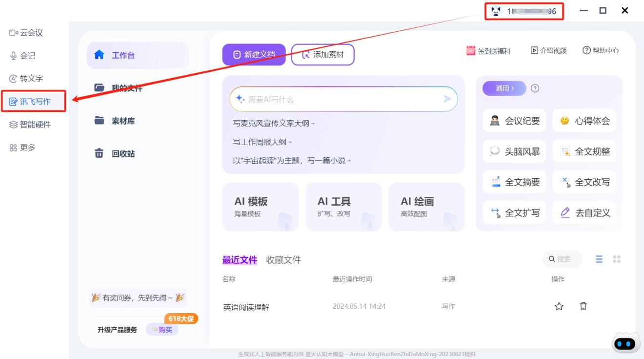
Task: Click the 搜索 file search box
Action: coord(562,259)
